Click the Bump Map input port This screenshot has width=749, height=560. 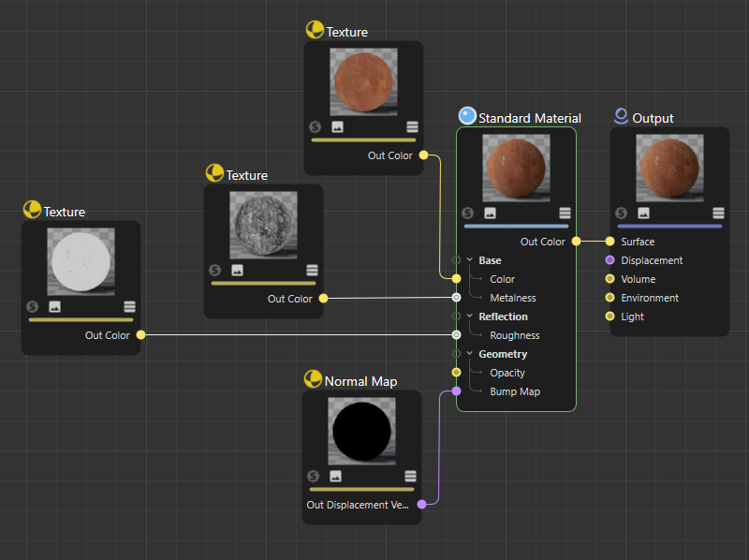pos(456,391)
